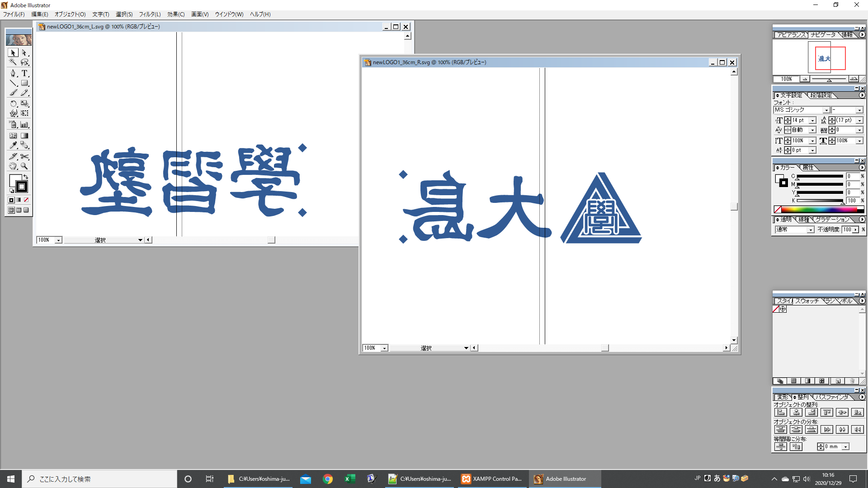The height and width of the screenshot is (488, 868).
Task: Switch to Full Screen mode
Action: [x=26, y=210]
